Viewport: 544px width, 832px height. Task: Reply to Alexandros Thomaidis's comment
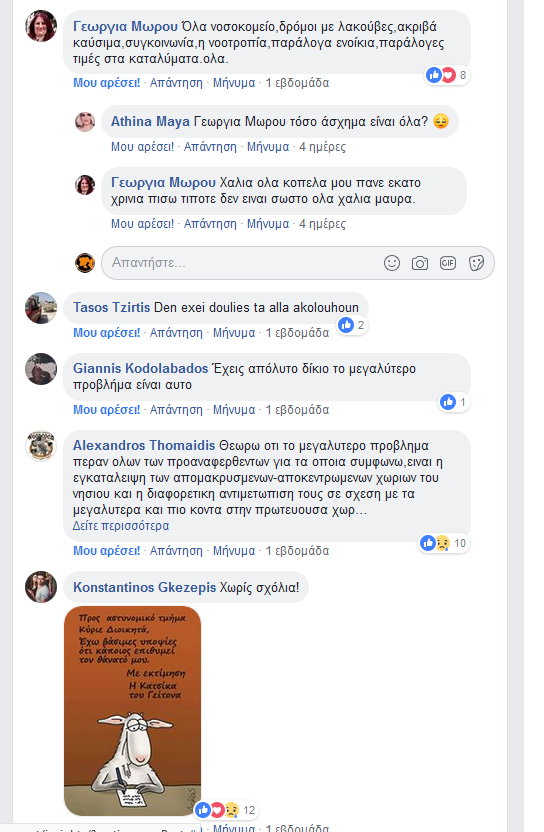tap(176, 551)
